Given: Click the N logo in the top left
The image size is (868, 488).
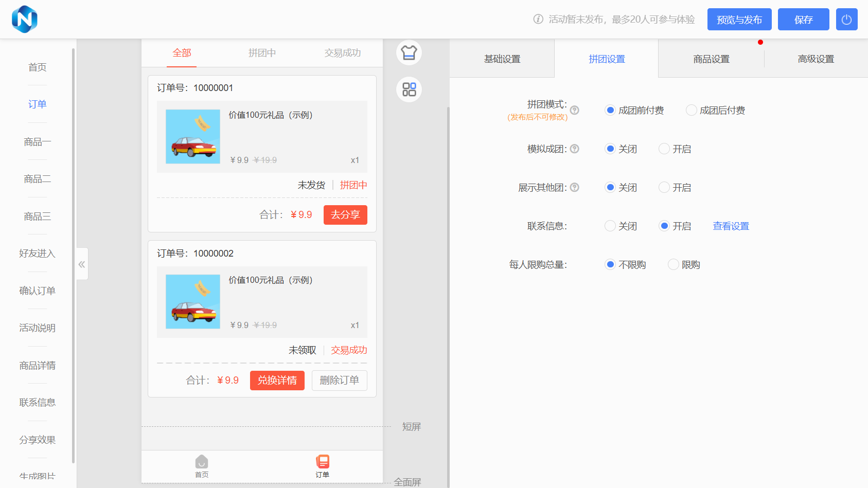Looking at the screenshot, I should point(24,19).
